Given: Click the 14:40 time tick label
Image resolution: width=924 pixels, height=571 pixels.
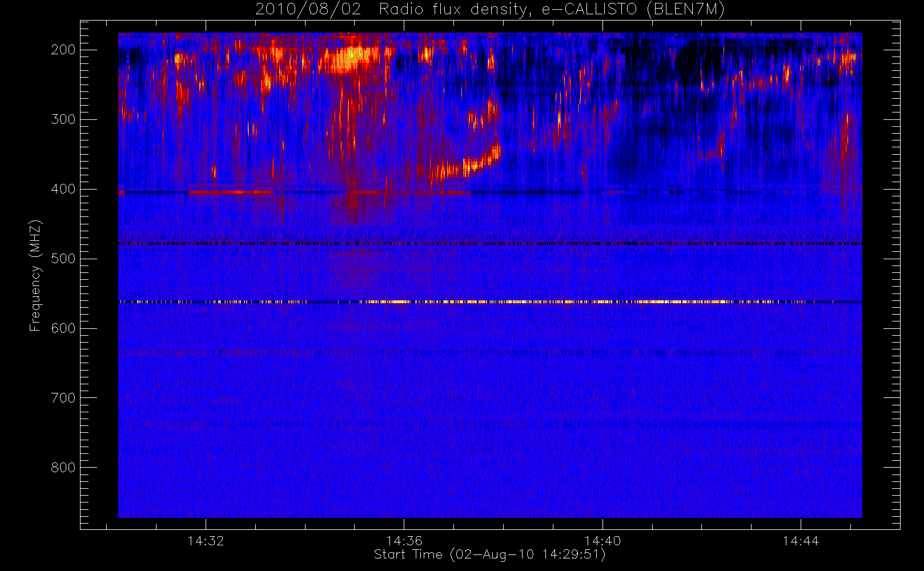Looking at the screenshot, I should tap(602, 541).
